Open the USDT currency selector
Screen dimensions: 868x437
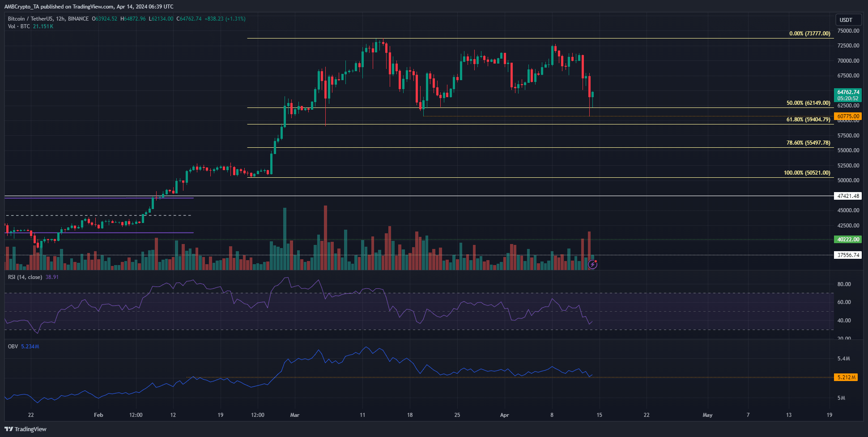848,20
